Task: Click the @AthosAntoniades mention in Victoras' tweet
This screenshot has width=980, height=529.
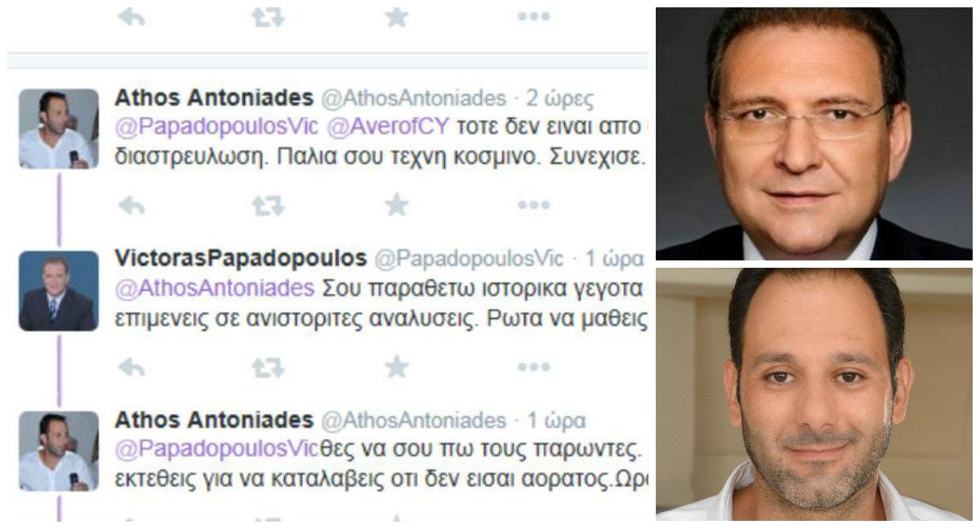Action: [x=214, y=288]
